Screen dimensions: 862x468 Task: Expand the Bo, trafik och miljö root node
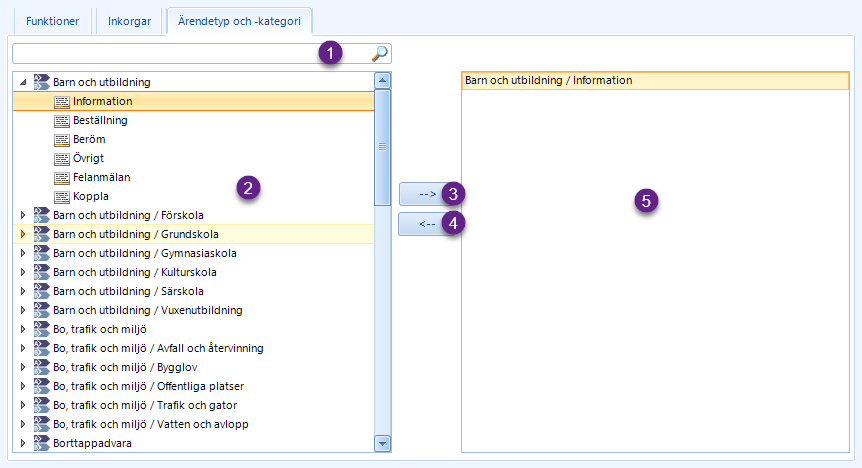23,329
